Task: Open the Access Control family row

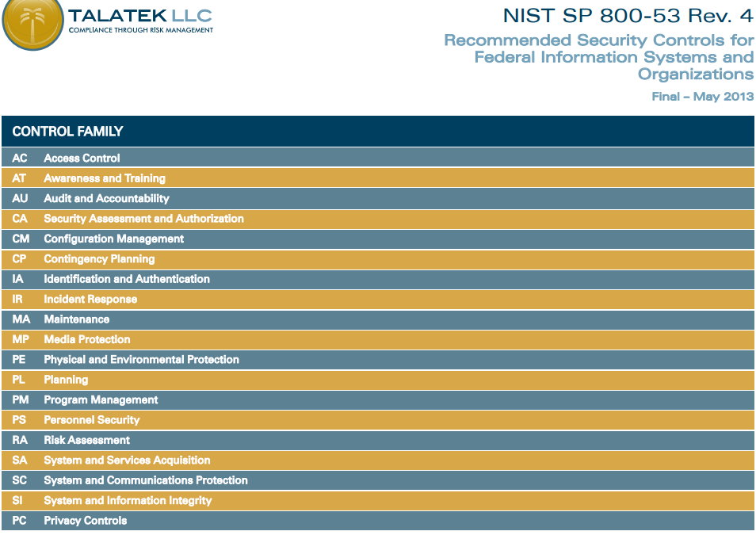Action: (x=82, y=158)
